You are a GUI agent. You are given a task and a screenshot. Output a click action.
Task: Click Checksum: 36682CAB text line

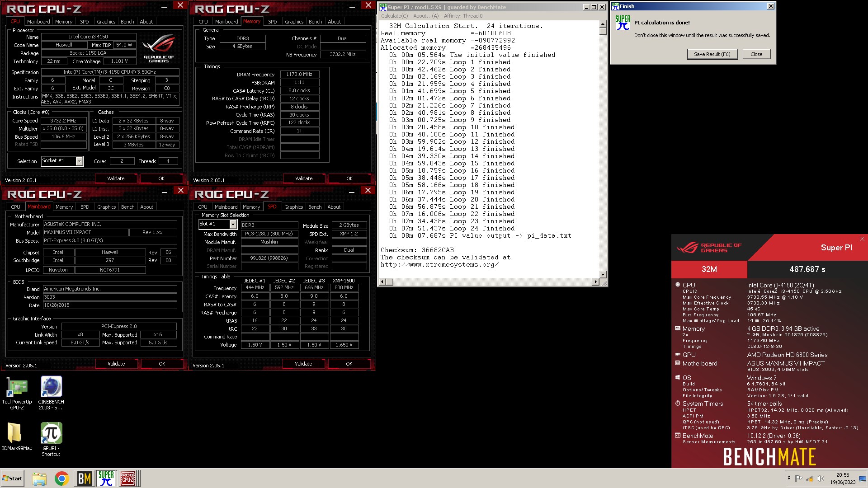[x=417, y=250]
